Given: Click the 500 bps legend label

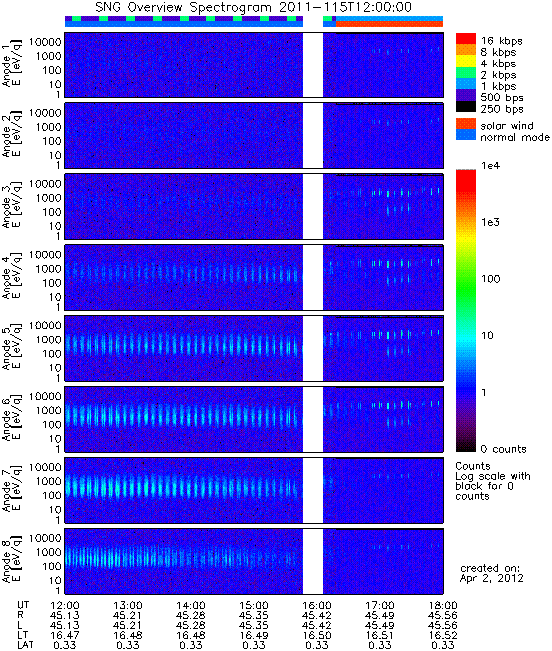Looking at the screenshot, I should [x=502, y=98].
